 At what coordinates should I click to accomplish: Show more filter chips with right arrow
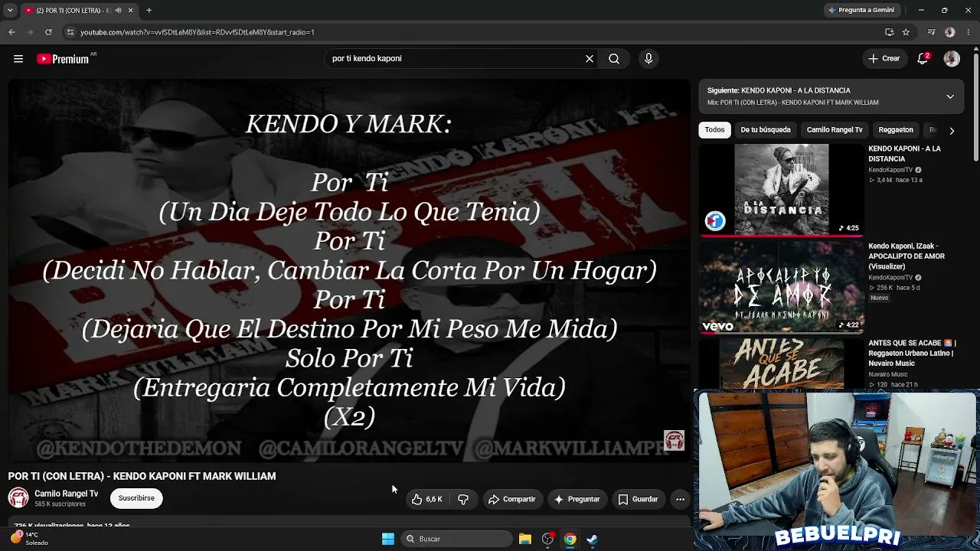[952, 130]
